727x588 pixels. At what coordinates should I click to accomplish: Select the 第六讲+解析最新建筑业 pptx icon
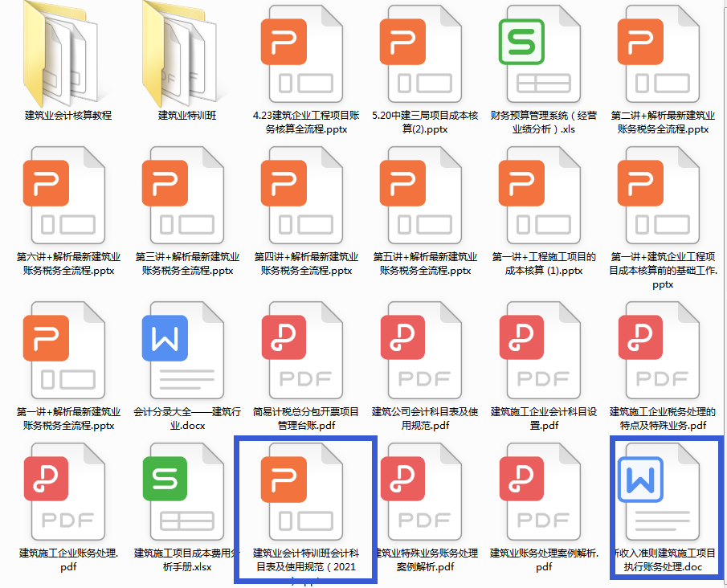[x=64, y=195]
